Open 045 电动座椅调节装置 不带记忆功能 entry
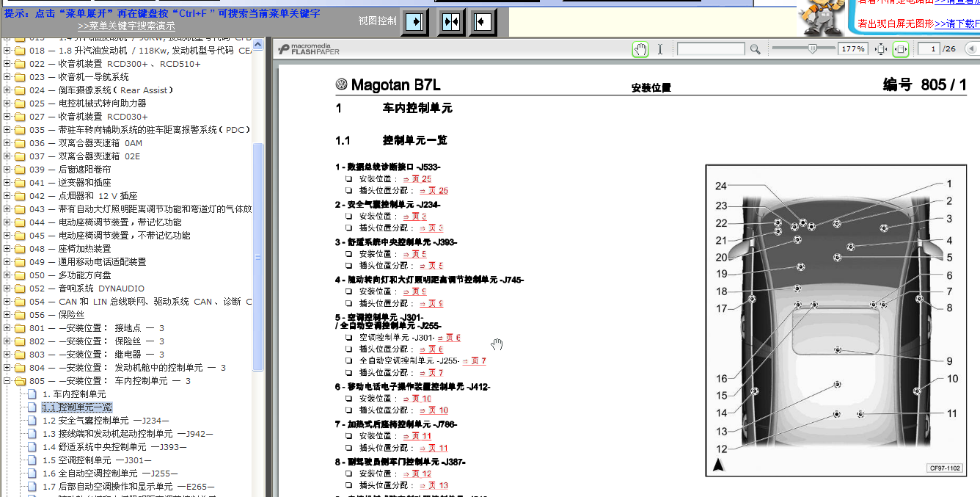Viewport: 980px width, 497px height. click(x=109, y=236)
